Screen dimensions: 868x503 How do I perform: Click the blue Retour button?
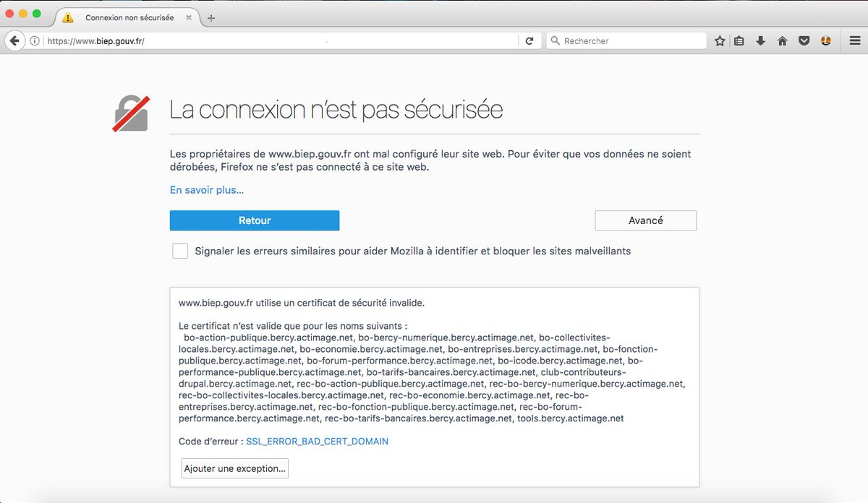click(255, 220)
